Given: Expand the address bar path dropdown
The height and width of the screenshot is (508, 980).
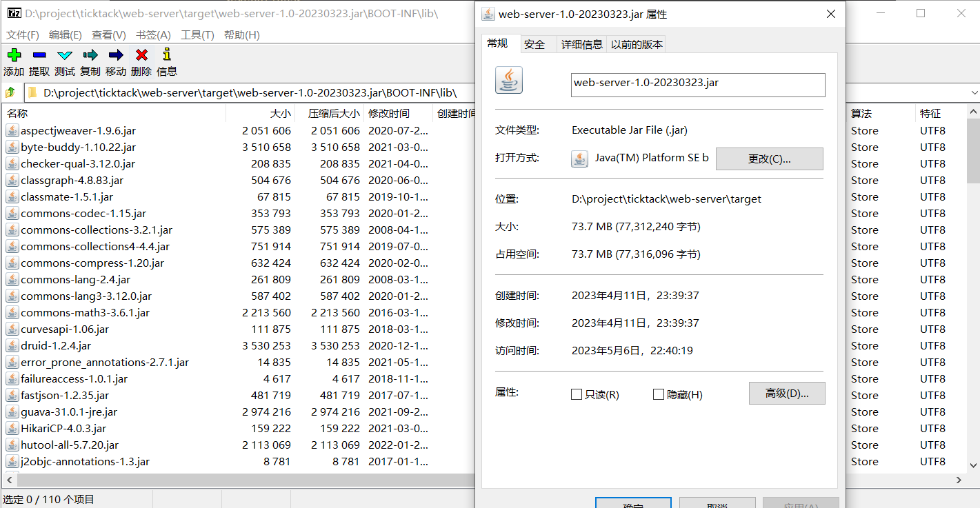Looking at the screenshot, I should (974, 92).
